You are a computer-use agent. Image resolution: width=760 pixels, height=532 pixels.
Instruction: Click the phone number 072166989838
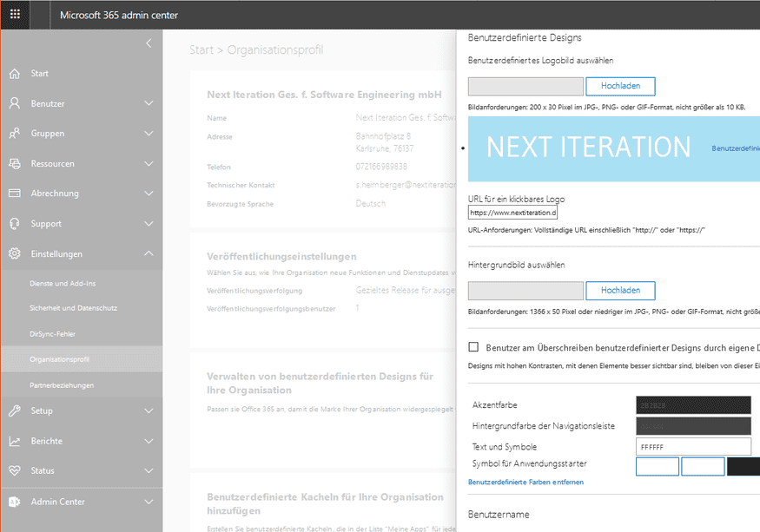pos(381,166)
